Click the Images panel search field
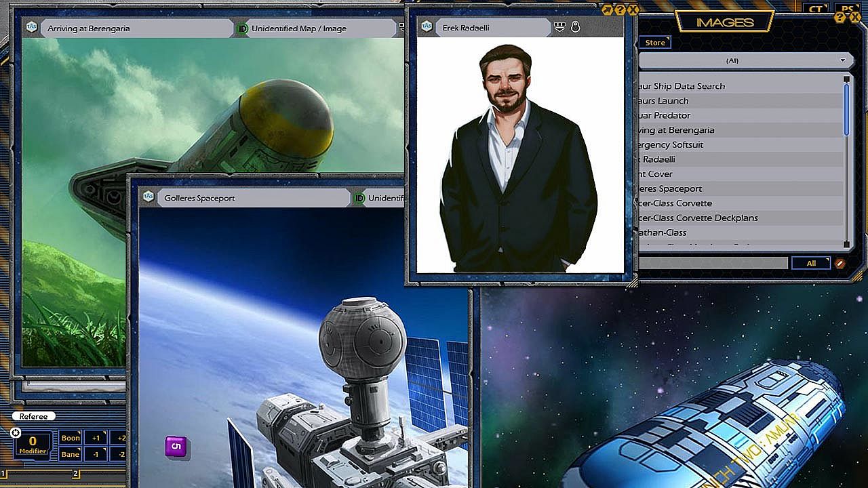The width and height of the screenshot is (868, 488). click(713, 263)
